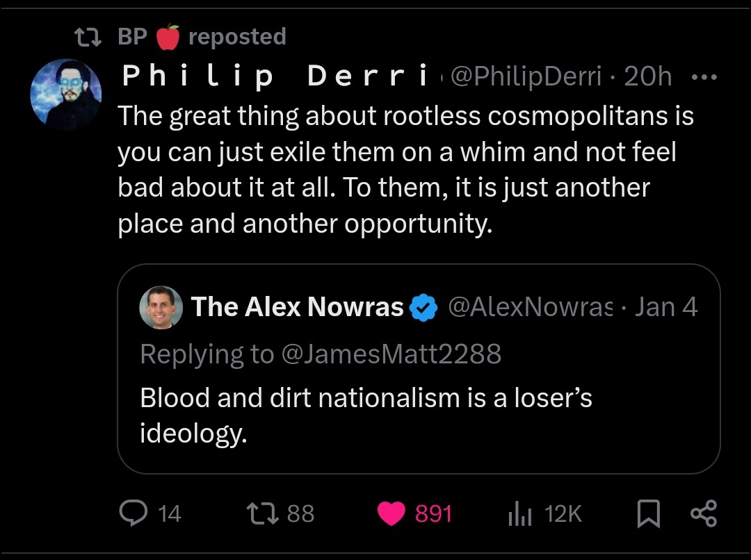Open the BP reposted label
The image size is (751, 560).
click(x=202, y=37)
